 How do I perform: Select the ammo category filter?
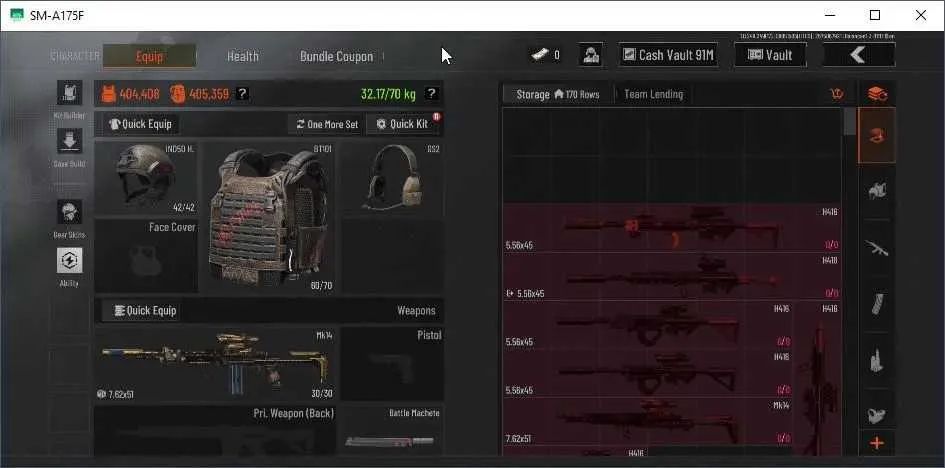pyautogui.click(x=877, y=360)
